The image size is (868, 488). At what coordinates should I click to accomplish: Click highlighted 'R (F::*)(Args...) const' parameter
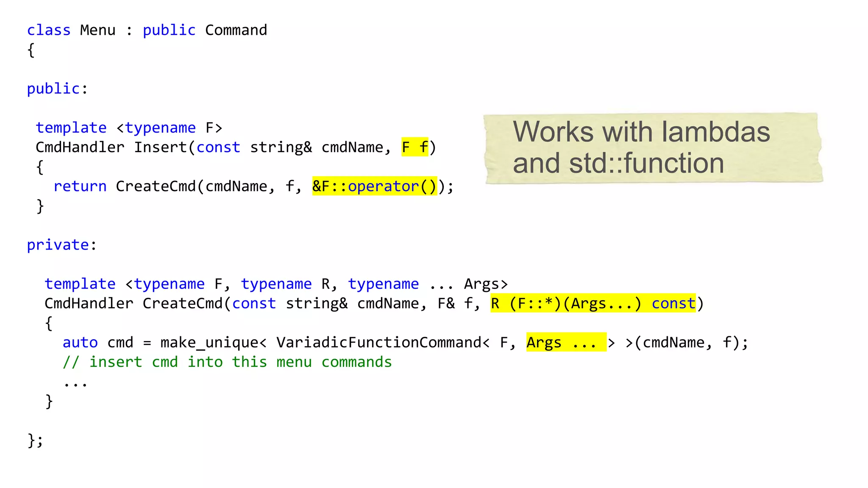(x=593, y=303)
